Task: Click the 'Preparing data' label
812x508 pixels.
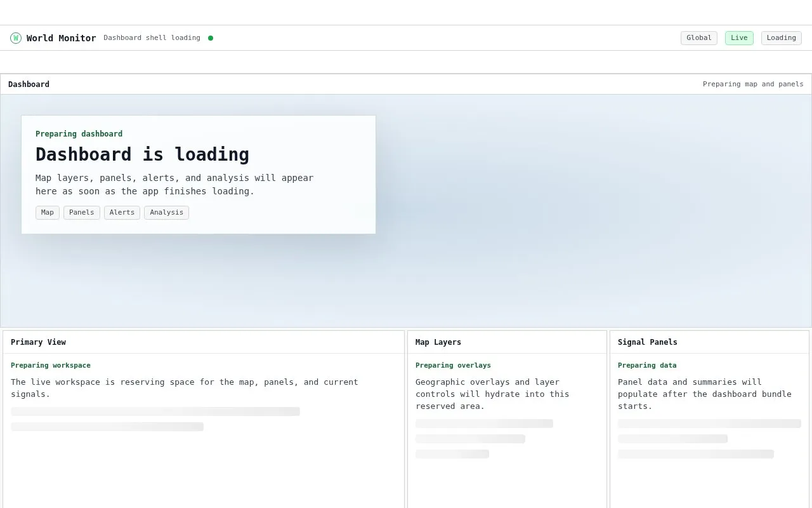Action: [x=647, y=366]
